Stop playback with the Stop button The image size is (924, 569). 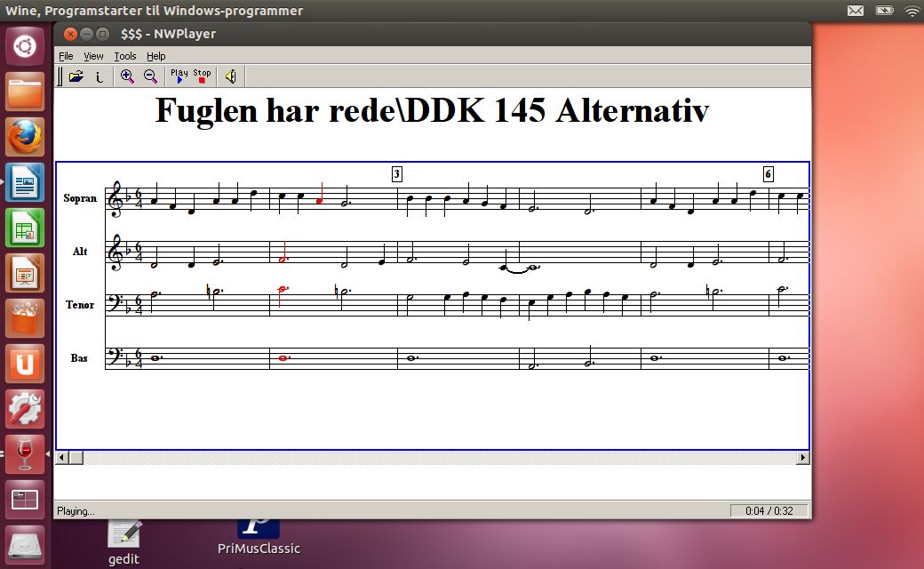pos(202,76)
